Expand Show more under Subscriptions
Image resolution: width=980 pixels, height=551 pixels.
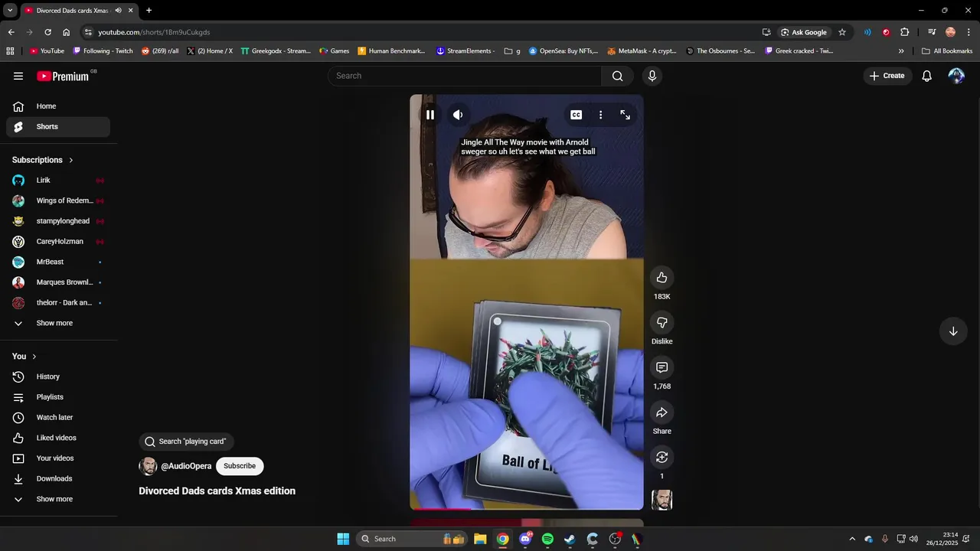coord(58,324)
